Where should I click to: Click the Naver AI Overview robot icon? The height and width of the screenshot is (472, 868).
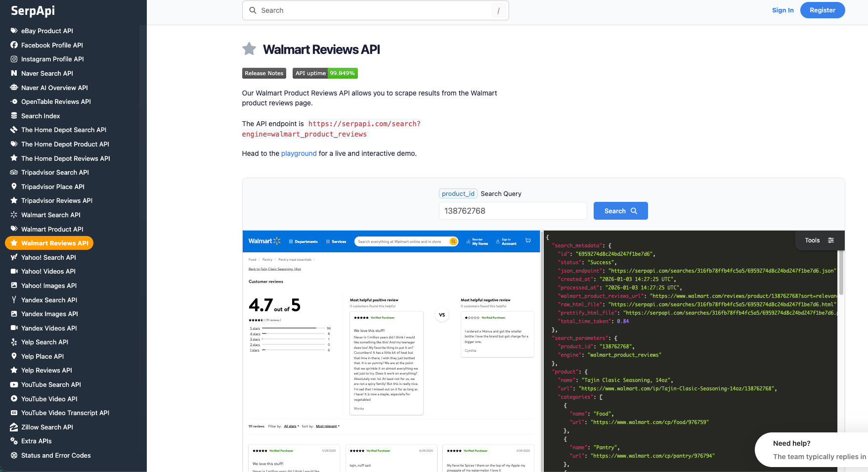click(14, 88)
